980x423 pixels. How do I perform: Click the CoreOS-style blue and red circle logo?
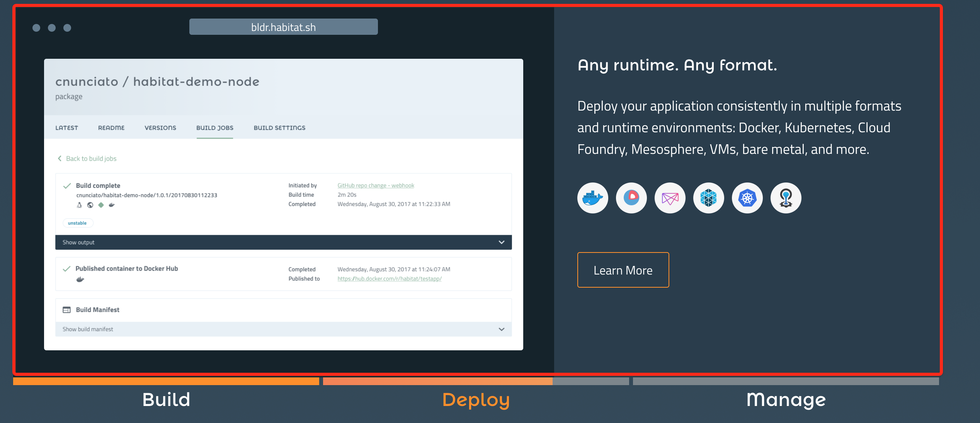tap(631, 198)
